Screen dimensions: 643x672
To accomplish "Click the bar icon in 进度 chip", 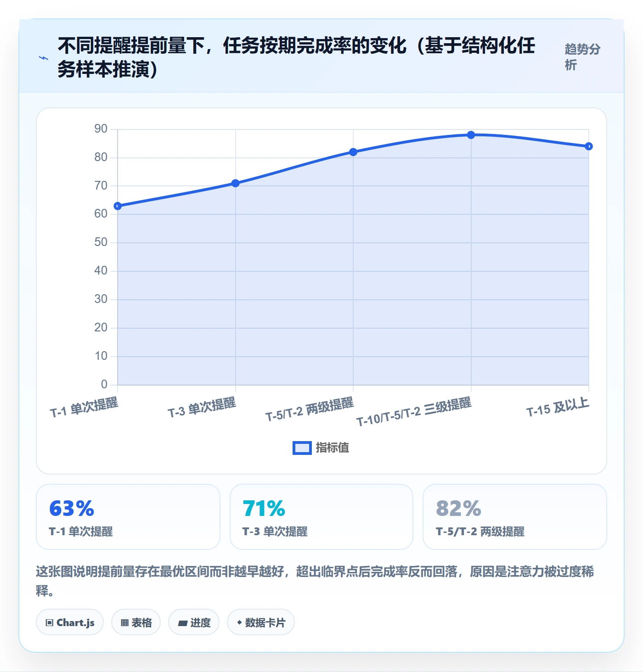I will 183,623.
